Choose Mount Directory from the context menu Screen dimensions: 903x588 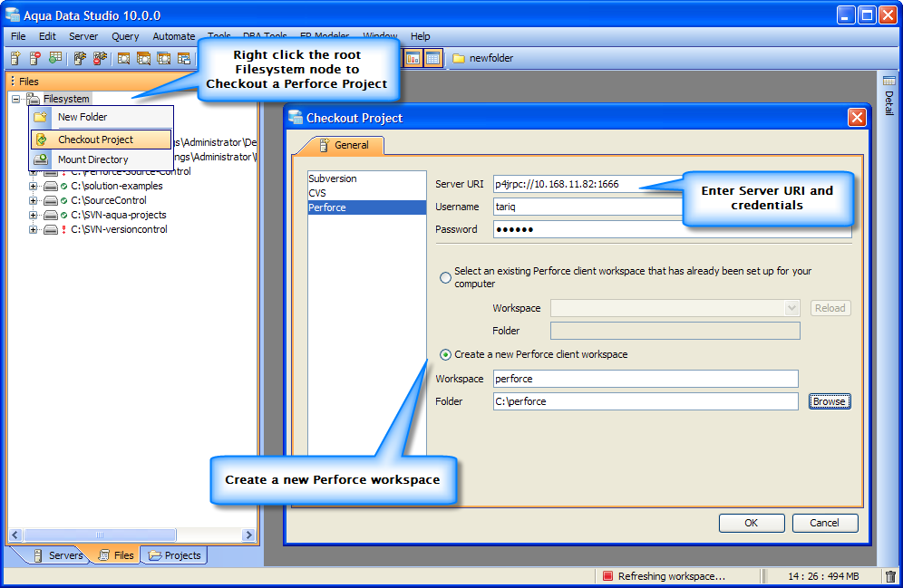point(102,159)
